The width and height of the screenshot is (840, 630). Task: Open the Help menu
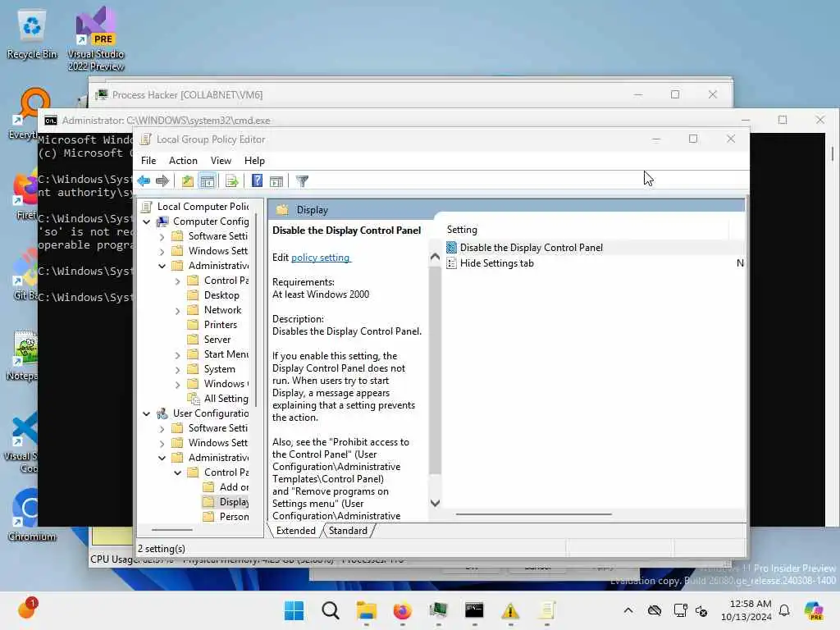[x=254, y=161]
